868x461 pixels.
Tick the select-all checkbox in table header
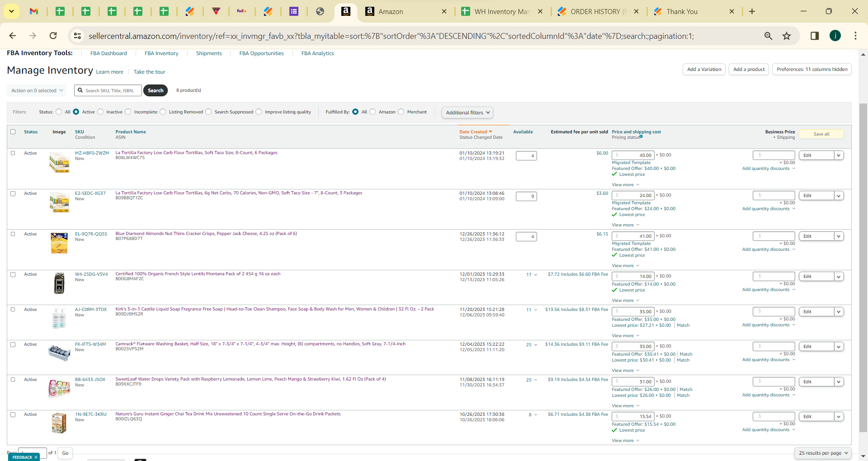tap(13, 132)
